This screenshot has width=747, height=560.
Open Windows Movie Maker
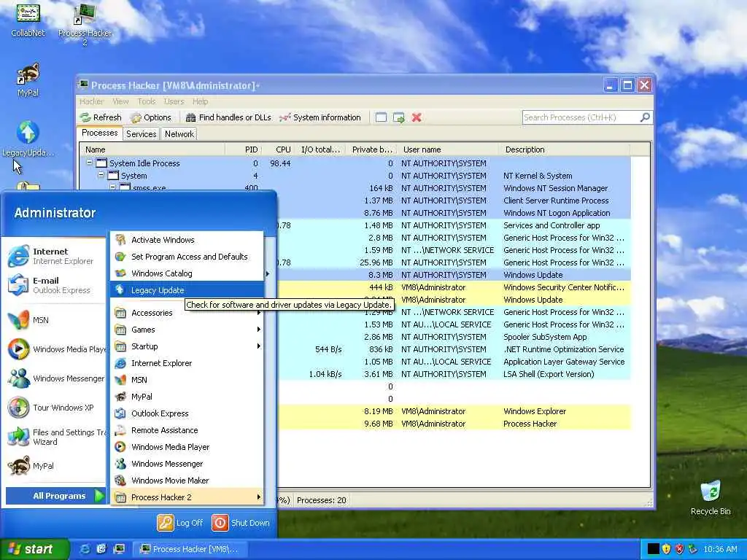coord(187,481)
